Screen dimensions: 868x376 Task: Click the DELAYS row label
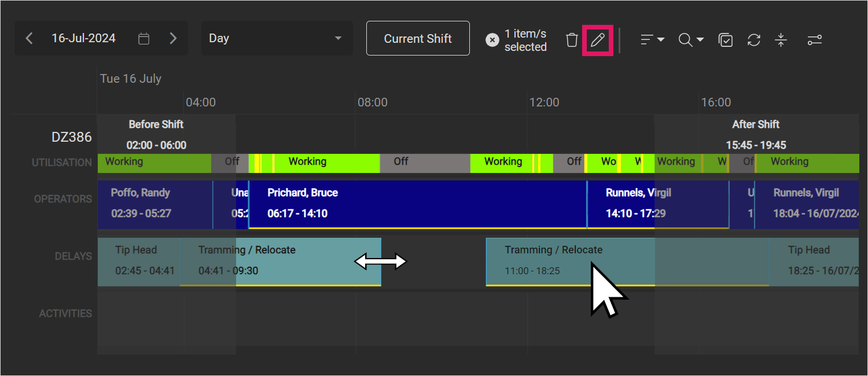[73, 256]
